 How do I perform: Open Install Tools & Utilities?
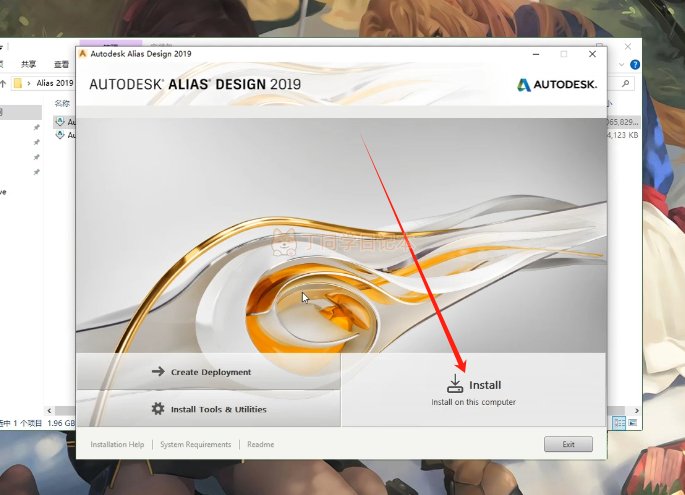click(x=209, y=409)
